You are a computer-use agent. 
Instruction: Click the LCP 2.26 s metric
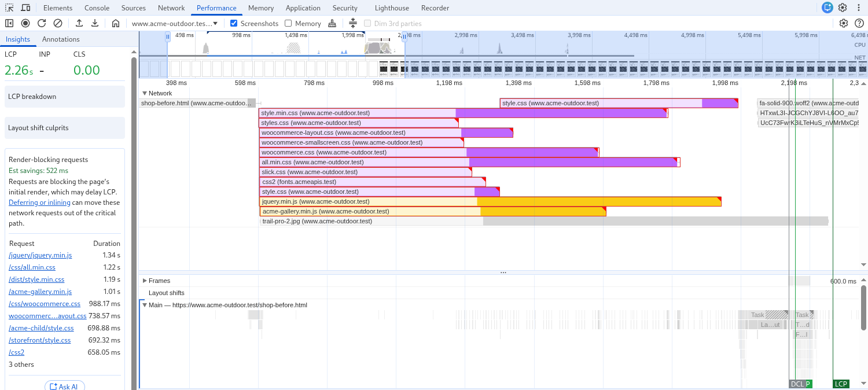point(19,70)
